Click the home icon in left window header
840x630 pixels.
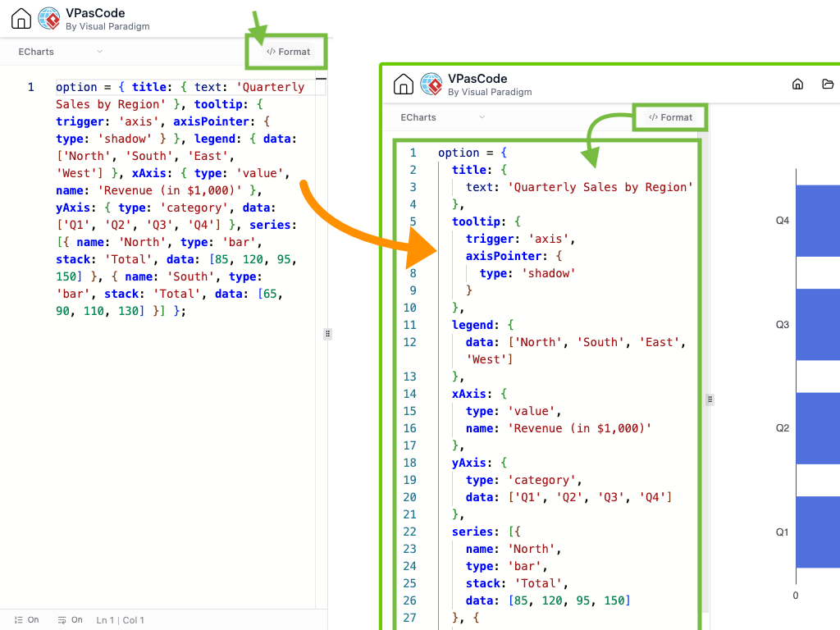pyautogui.click(x=21, y=18)
